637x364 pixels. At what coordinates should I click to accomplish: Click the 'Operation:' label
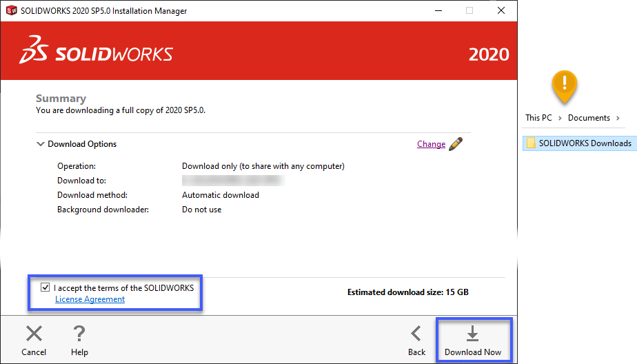[x=77, y=166]
